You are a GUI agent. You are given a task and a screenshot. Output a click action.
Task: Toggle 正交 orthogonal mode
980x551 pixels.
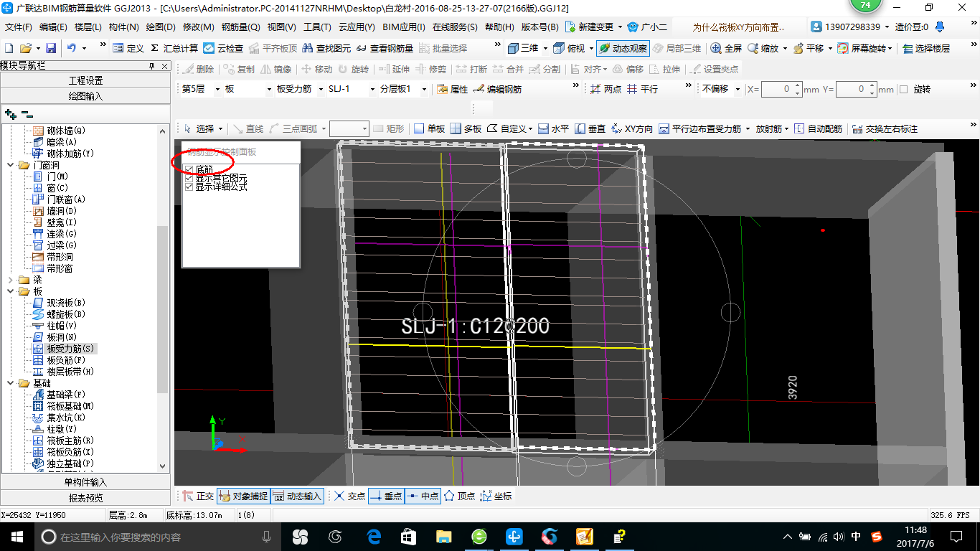[198, 496]
